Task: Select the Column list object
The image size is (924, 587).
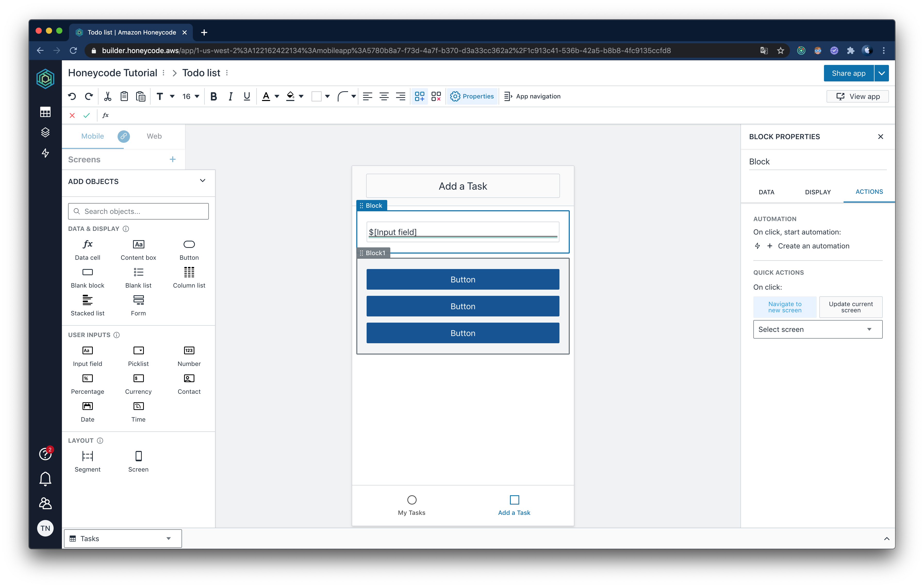Action: [x=189, y=278]
